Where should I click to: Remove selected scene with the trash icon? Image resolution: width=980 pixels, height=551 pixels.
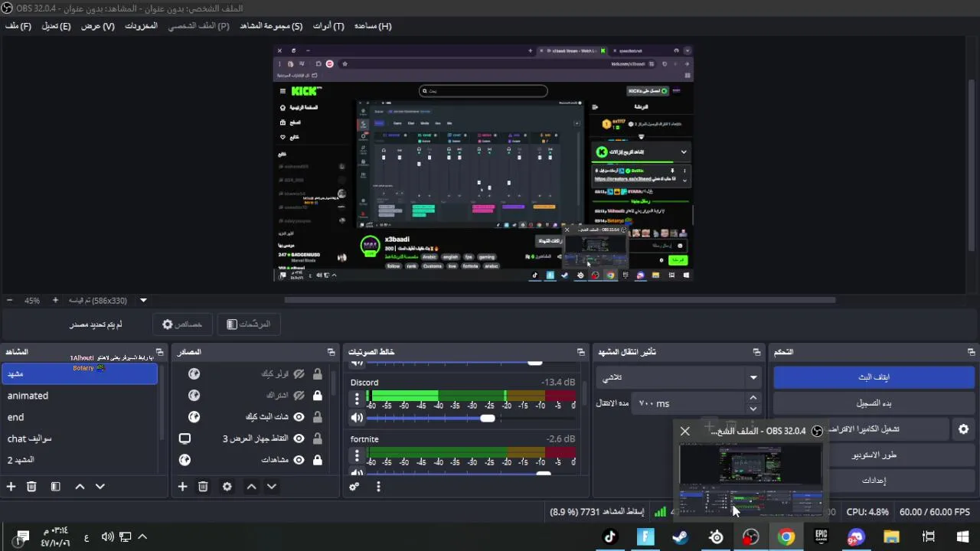(x=31, y=487)
